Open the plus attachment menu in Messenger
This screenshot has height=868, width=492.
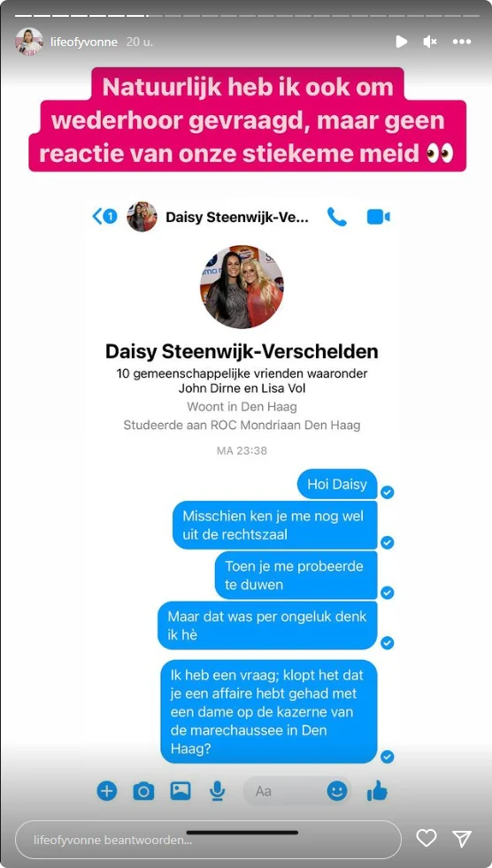pyautogui.click(x=107, y=791)
